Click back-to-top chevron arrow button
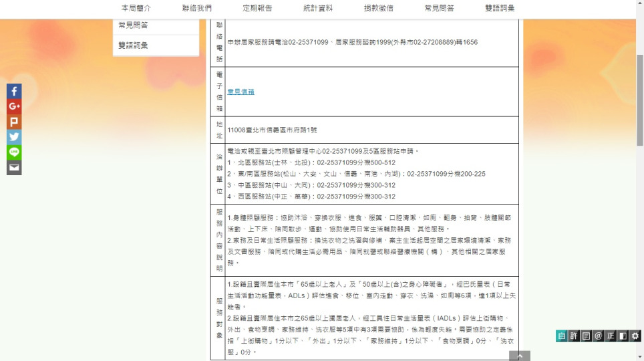This screenshot has height=361, width=644. point(520,356)
